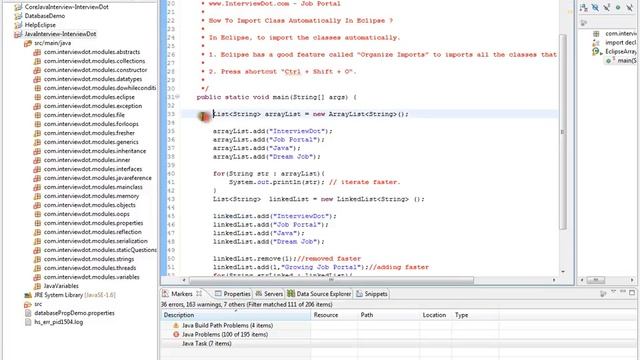The image size is (640, 360).
Task: Open the CoreJavaInterview-InterviewDot project
Action: pos(67,7)
